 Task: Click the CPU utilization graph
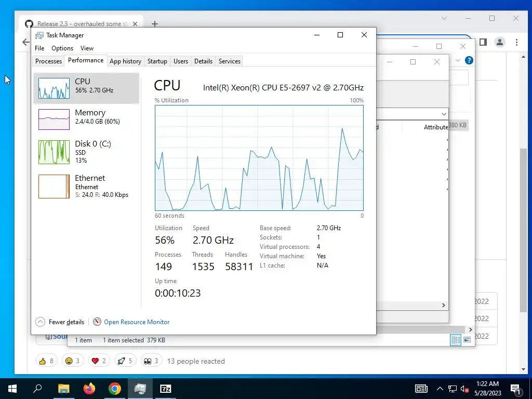coord(259,158)
